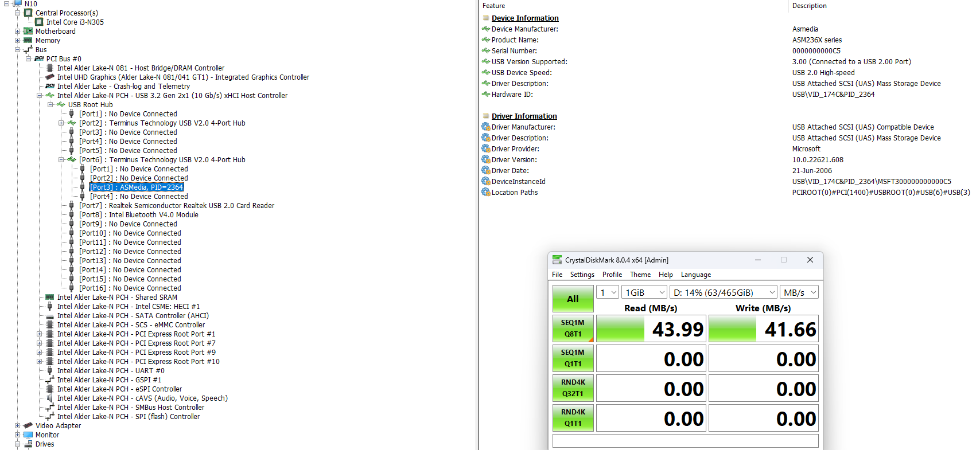
Task: Click the Central Processor(s) icon
Action: [28, 13]
